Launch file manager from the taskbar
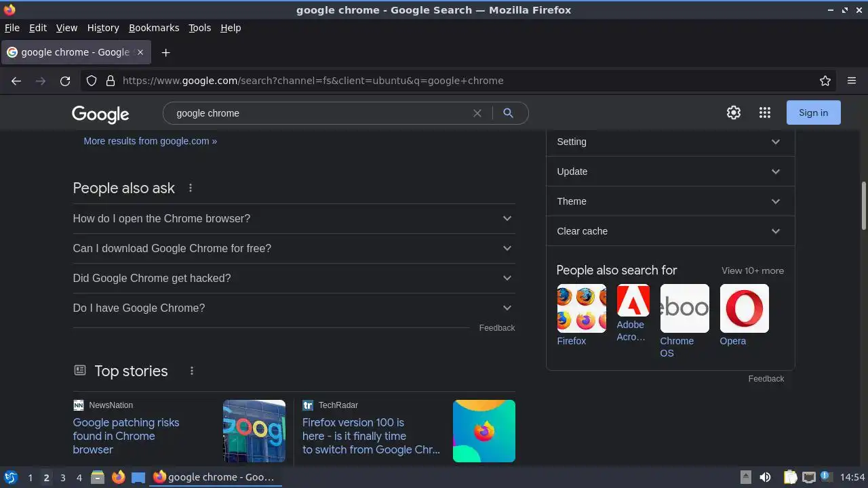This screenshot has width=868, height=488. 98,477
